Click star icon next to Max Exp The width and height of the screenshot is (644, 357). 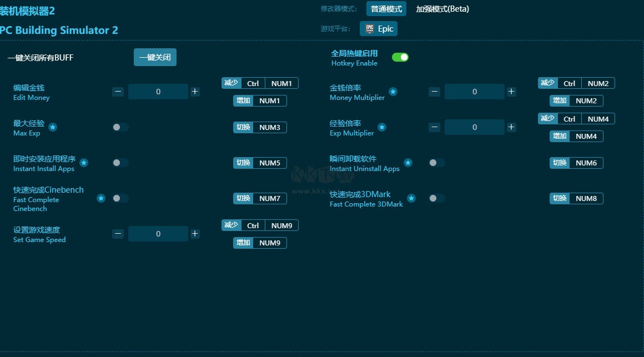53,127
